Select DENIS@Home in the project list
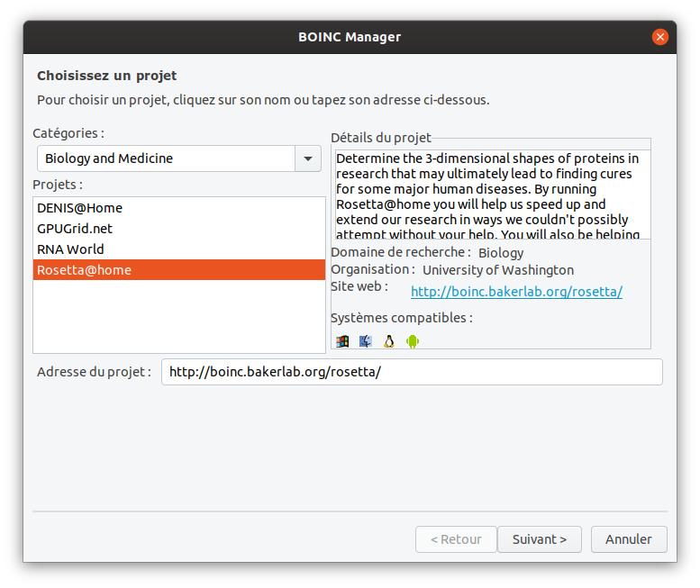Image resolution: width=700 pixels, height=588 pixels. [x=79, y=208]
